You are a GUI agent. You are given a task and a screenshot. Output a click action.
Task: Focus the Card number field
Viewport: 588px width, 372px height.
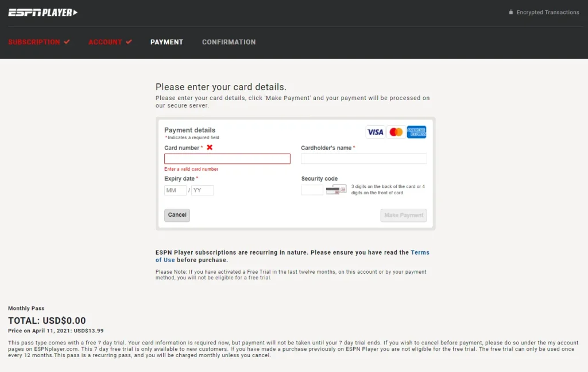click(x=227, y=159)
